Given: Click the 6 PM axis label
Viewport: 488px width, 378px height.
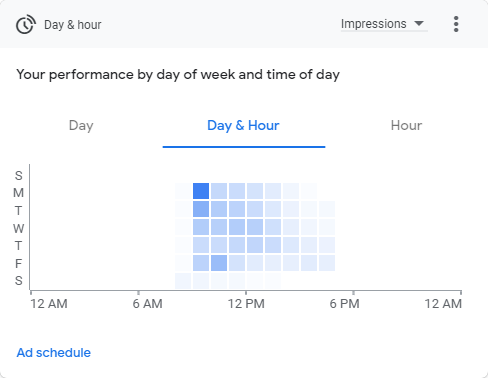Looking at the screenshot, I should point(344,304).
